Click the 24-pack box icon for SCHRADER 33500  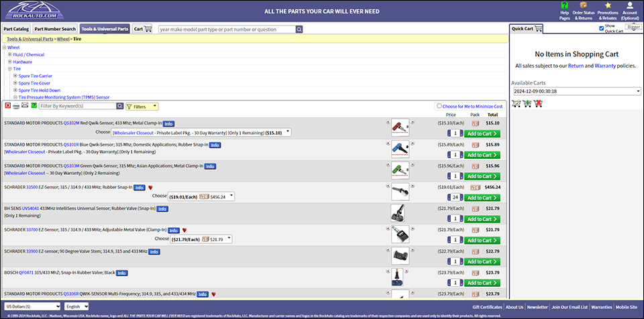(475, 187)
